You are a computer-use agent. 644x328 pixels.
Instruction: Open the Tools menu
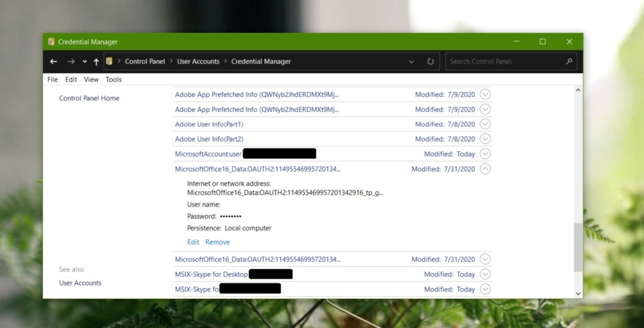tap(114, 79)
